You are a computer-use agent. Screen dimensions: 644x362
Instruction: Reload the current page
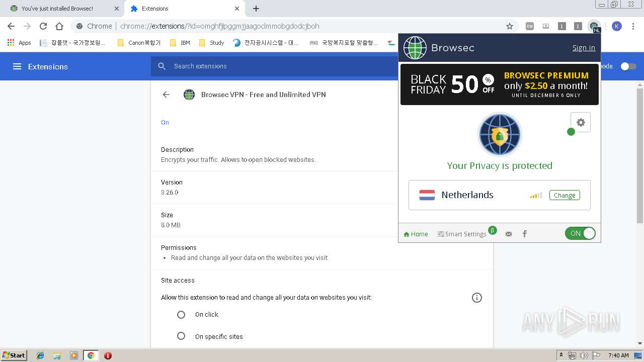click(x=43, y=26)
